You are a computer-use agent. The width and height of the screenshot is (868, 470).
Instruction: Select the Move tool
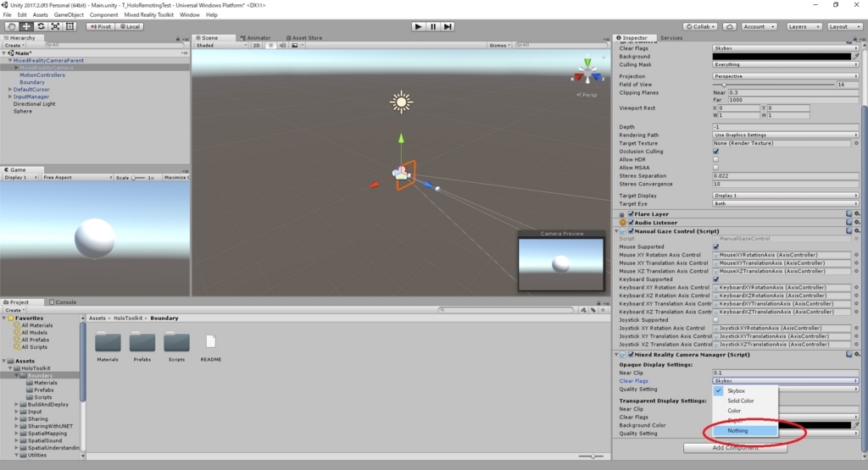pos(26,26)
